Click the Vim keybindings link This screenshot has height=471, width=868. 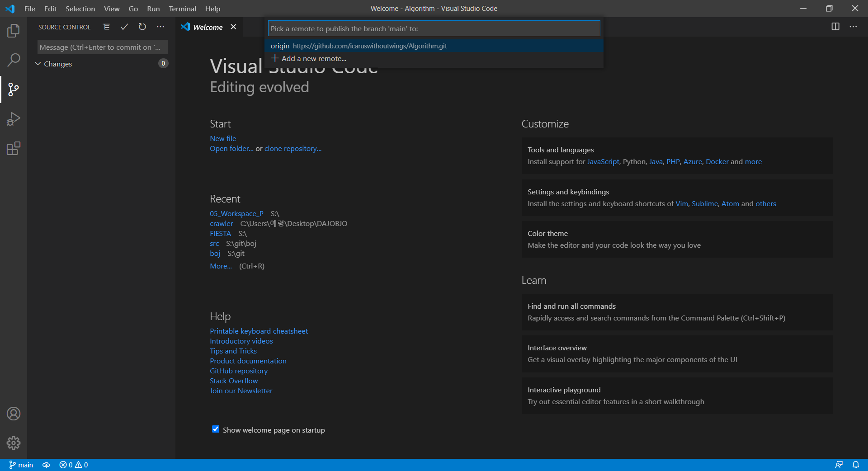click(x=682, y=203)
